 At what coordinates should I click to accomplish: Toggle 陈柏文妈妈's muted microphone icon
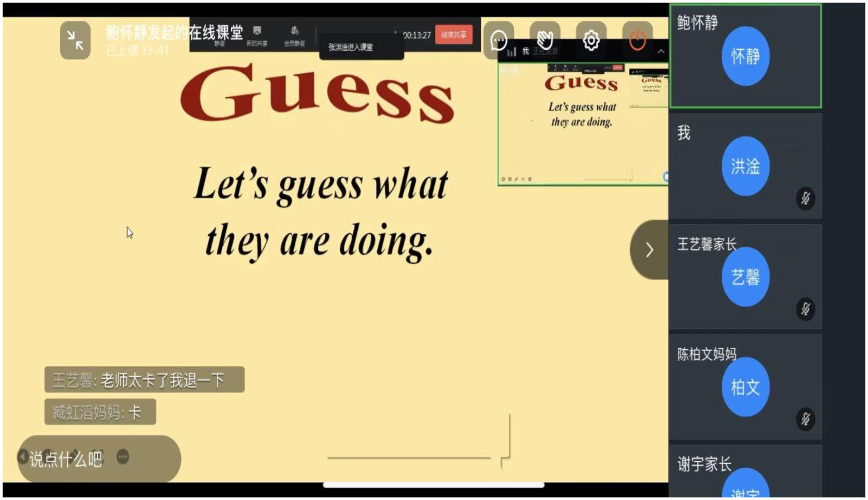pyautogui.click(x=805, y=419)
